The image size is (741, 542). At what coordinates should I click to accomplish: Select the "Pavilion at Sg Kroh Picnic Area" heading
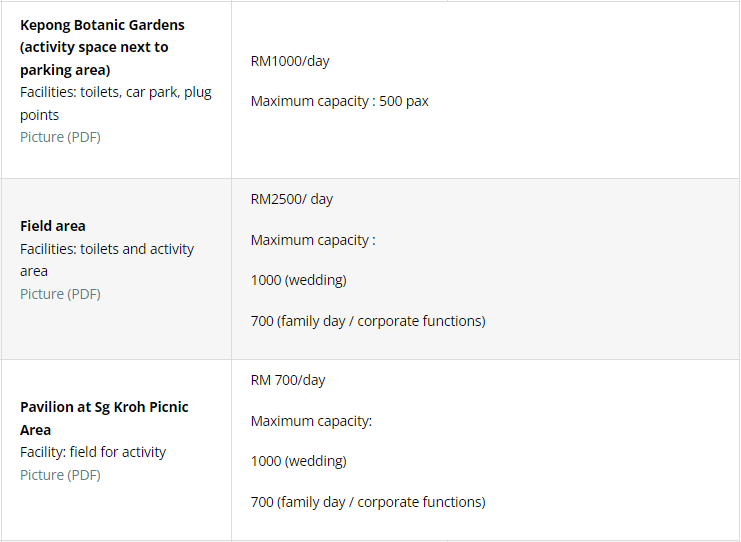click(x=104, y=418)
